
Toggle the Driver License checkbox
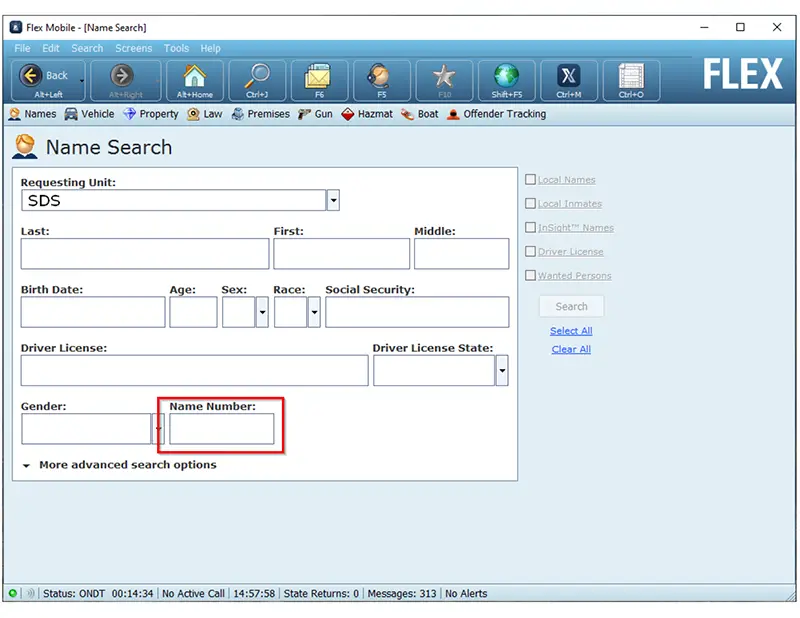[x=531, y=252]
